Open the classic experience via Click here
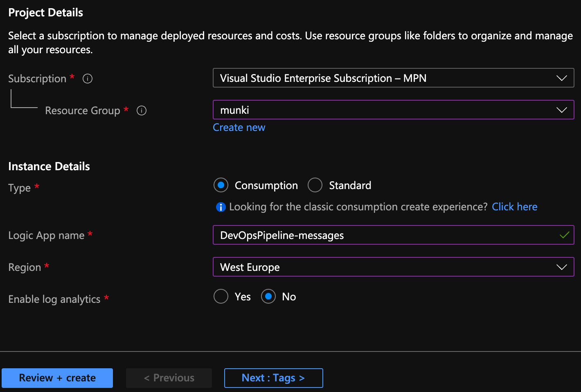581x392 pixels. click(x=514, y=207)
